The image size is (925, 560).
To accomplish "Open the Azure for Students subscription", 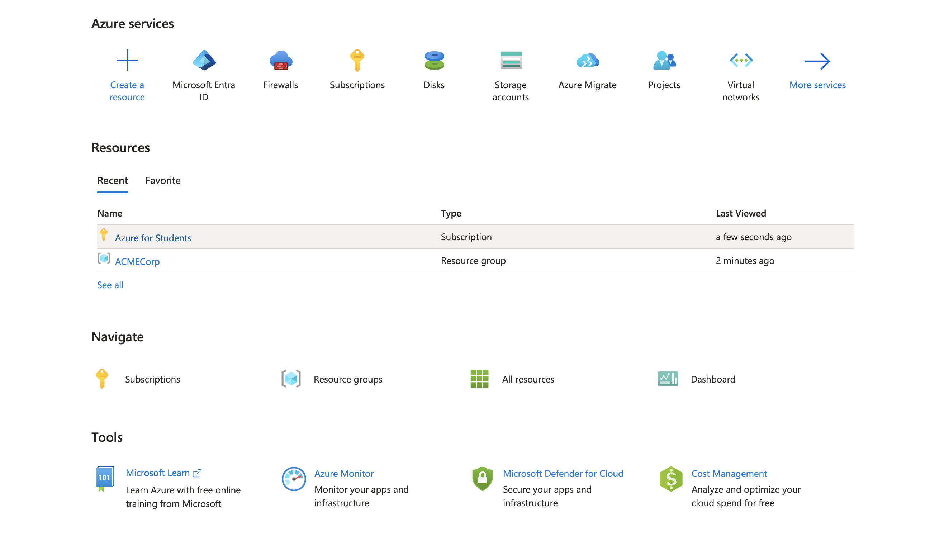I will tap(153, 238).
